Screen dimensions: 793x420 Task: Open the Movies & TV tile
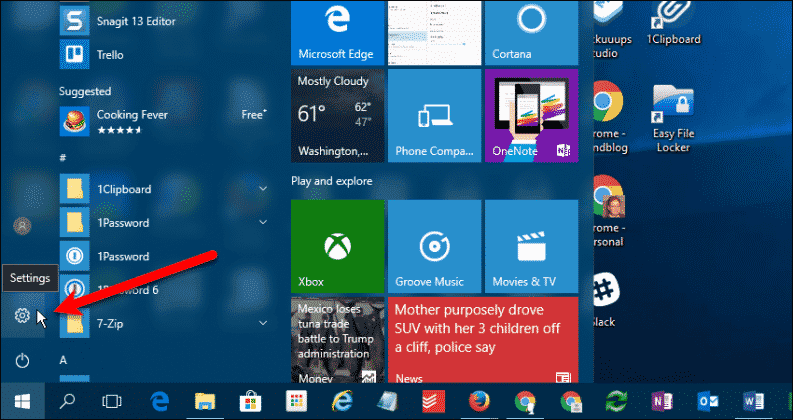[532, 246]
